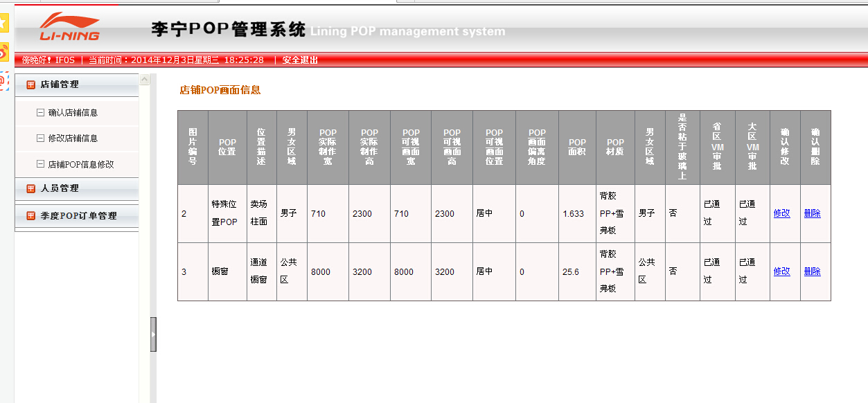868x403 pixels.
Task: Click 背胶PP+雪弗板 cell in 橱窗 row
Action: coord(615,271)
